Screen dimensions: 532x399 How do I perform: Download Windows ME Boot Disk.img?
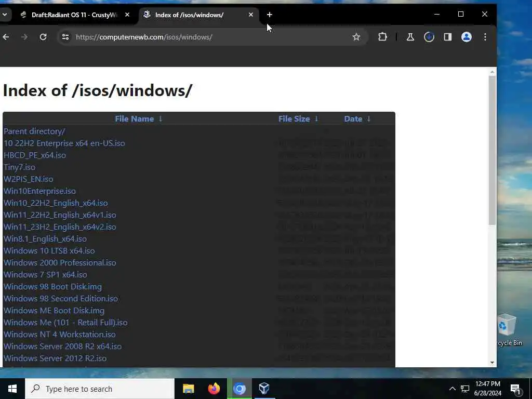54,311
